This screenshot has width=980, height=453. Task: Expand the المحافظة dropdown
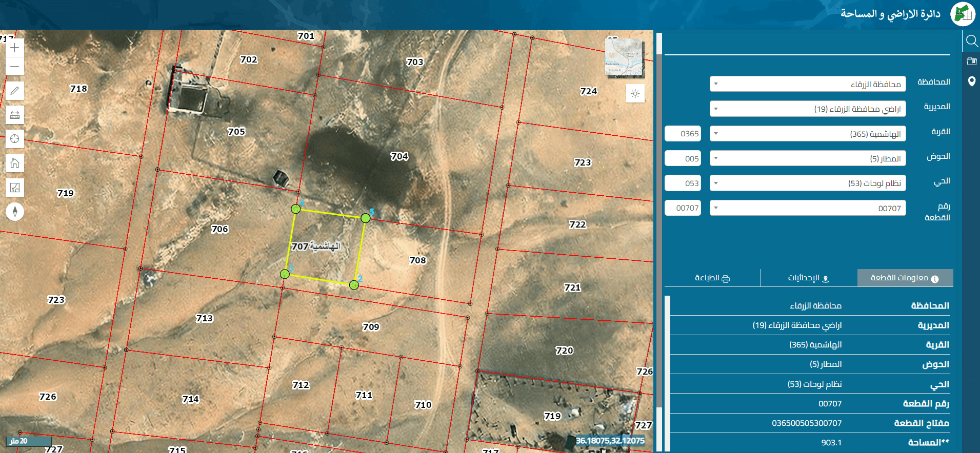coord(808,84)
